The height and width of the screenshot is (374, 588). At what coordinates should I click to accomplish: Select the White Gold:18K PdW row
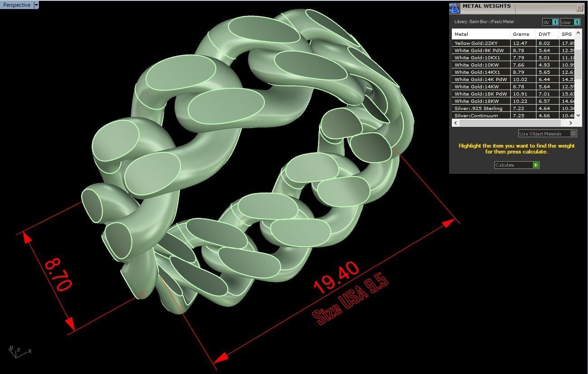(x=513, y=94)
